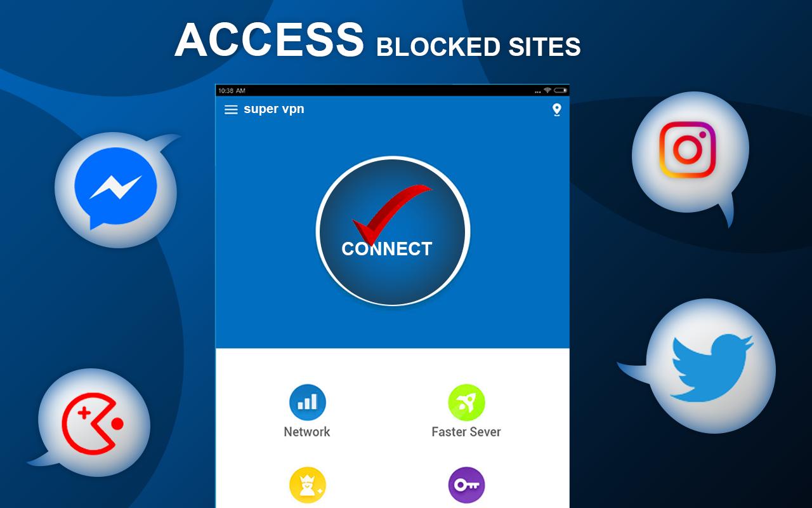812x508 pixels.
Task: Tap the yellow crown premium icon
Action: (x=308, y=486)
